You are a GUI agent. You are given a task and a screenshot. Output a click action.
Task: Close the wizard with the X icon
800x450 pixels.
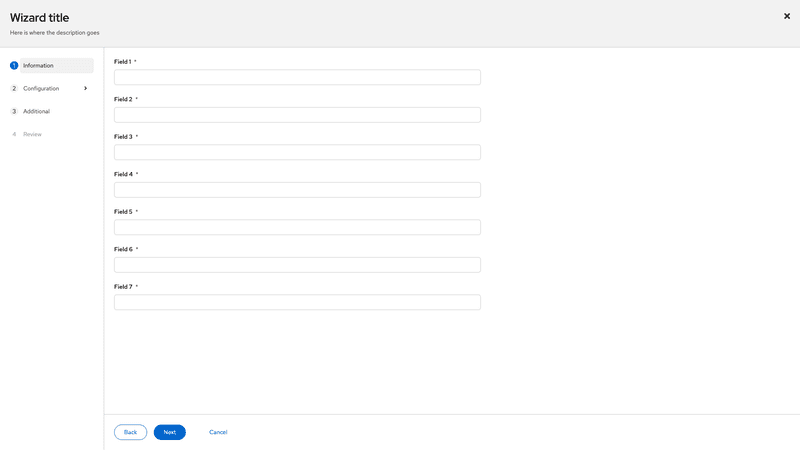[x=787, y=16]
